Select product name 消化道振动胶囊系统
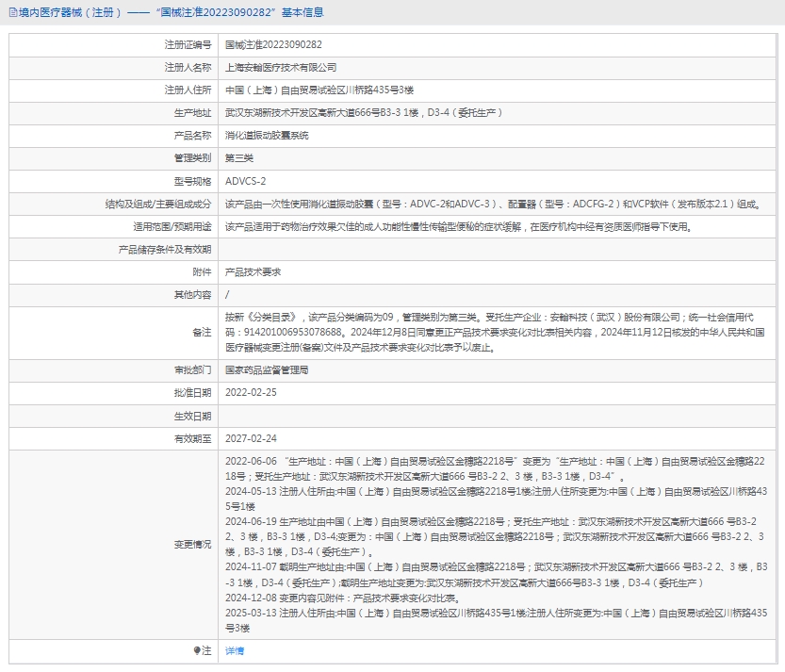 [267, 136]
